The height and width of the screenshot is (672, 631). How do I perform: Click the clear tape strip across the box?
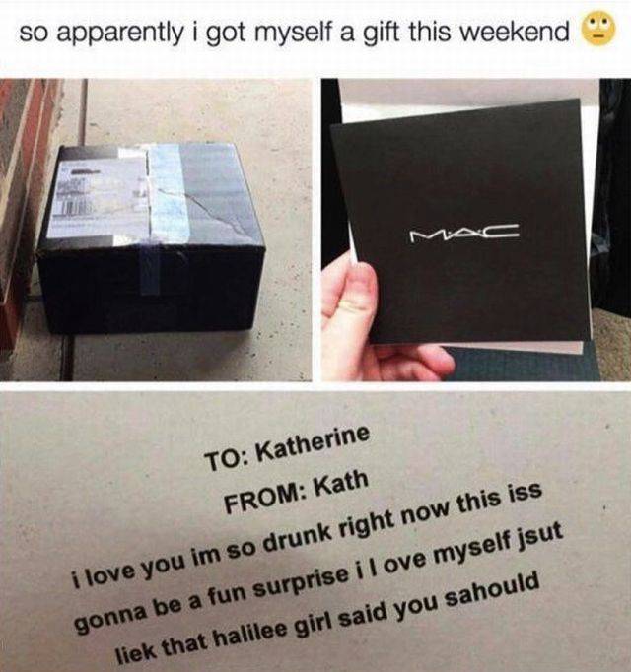[170, 193]
